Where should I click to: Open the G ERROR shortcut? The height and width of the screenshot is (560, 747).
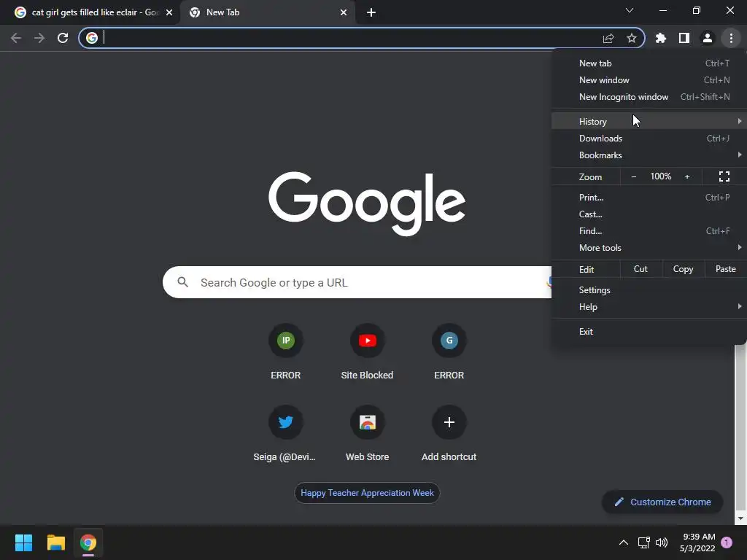449,352
